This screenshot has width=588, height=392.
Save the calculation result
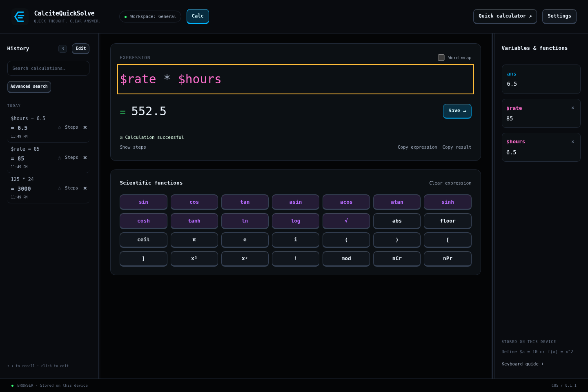coord(457,111)
